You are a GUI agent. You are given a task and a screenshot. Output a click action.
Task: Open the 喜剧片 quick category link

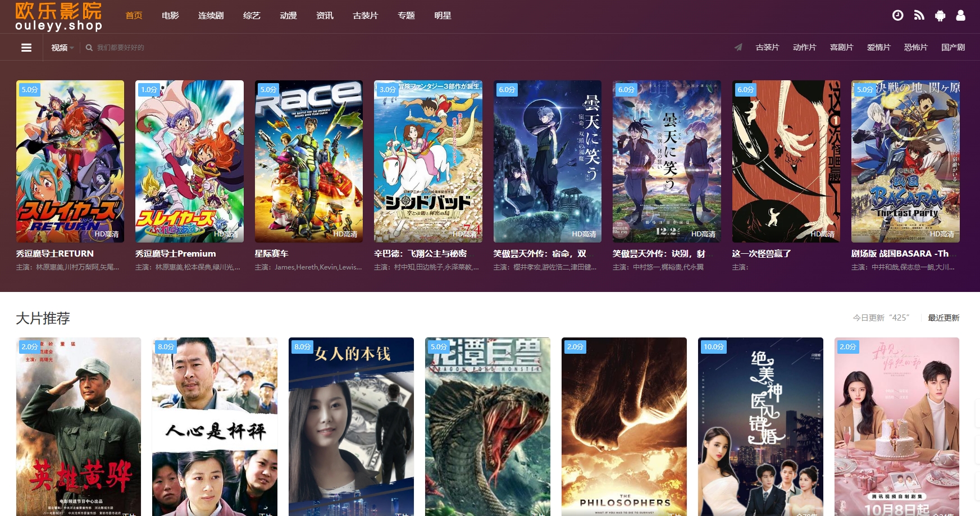pyautogui.click(x=841, y=47)
